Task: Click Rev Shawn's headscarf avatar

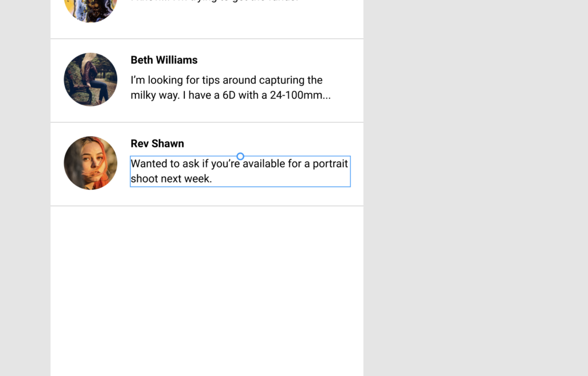Action: tap(90, 163)
